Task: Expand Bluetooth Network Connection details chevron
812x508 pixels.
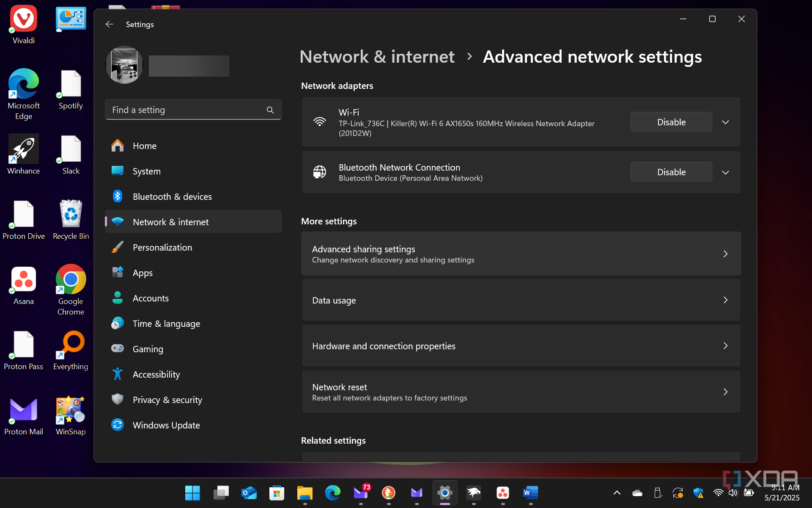Action: pos(725,172)
